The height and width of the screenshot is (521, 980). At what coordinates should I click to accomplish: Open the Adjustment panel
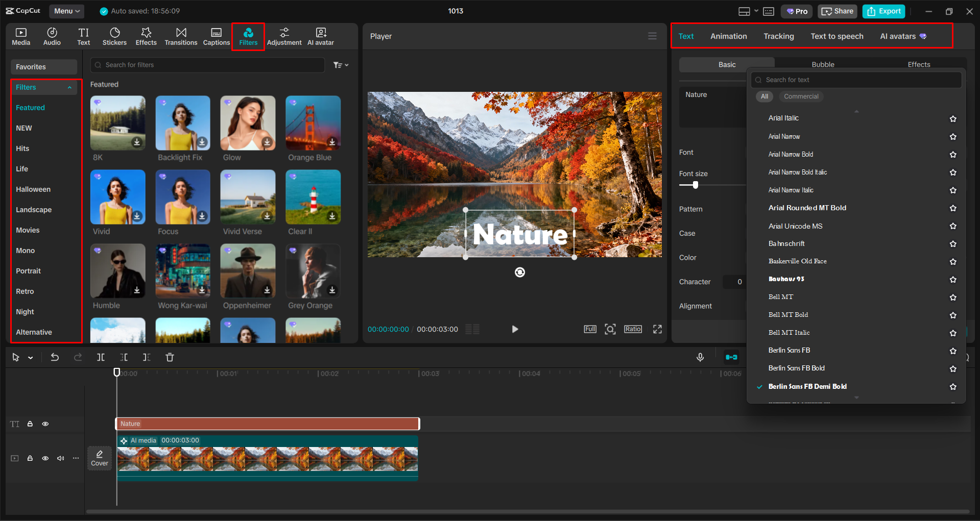click(284, 36)
